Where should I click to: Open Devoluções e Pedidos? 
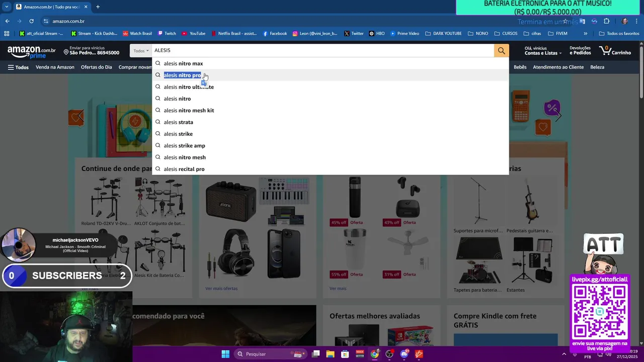tap(580, 51)
